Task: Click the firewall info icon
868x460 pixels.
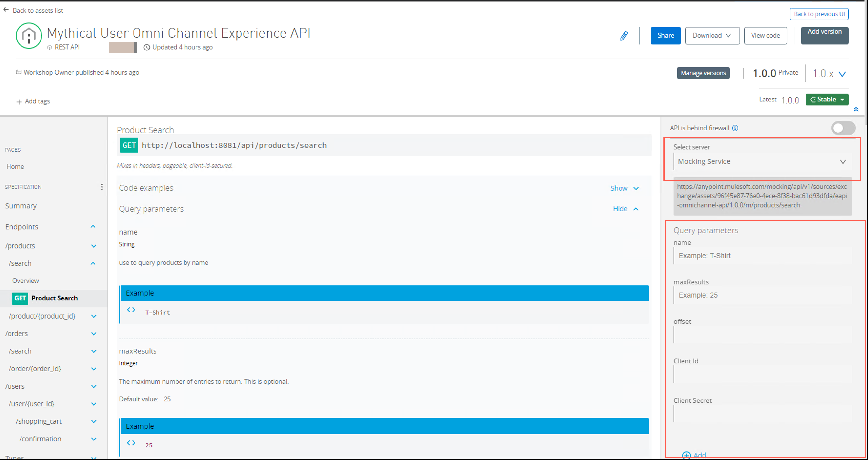Action: pyautogui.click(x=735, y=128)
